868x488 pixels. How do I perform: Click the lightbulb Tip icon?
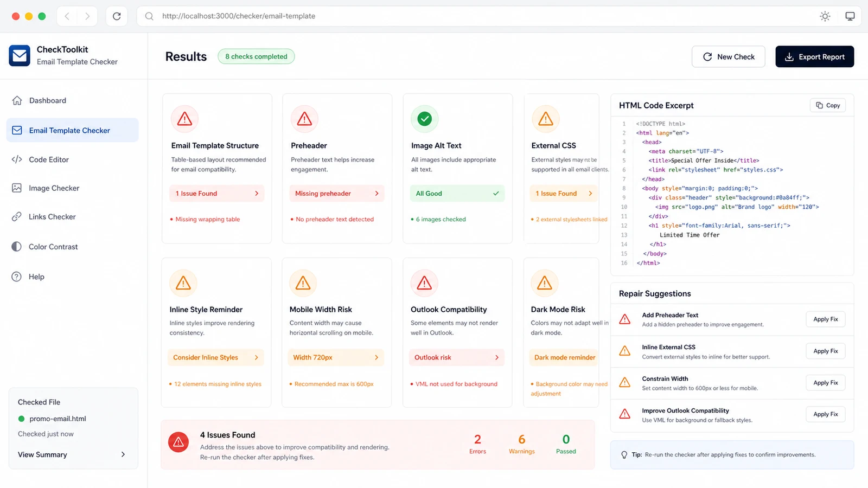tap(624, 455)
